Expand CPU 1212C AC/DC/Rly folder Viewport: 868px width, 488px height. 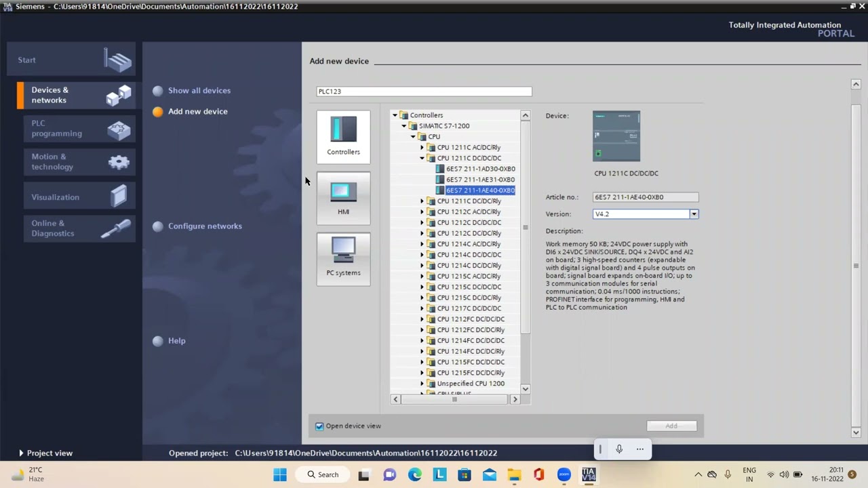pyautogui.click(x=422, y=212)
